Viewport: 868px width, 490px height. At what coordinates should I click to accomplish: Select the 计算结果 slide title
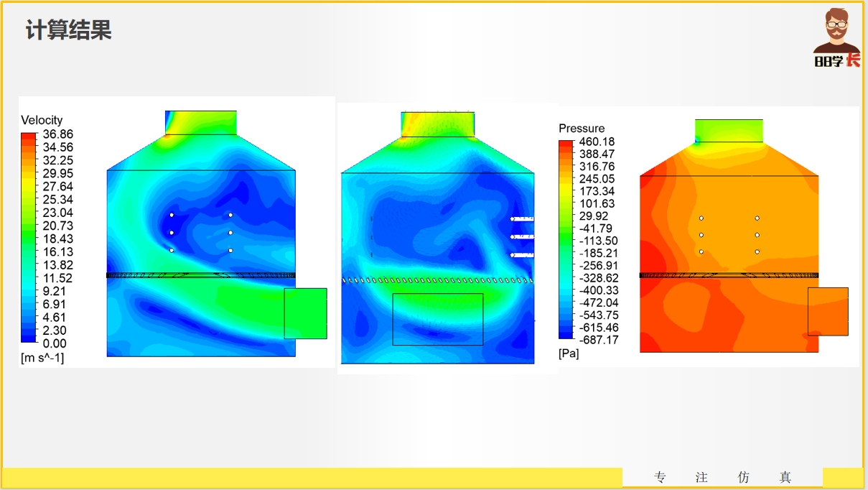tap(69, 31)
